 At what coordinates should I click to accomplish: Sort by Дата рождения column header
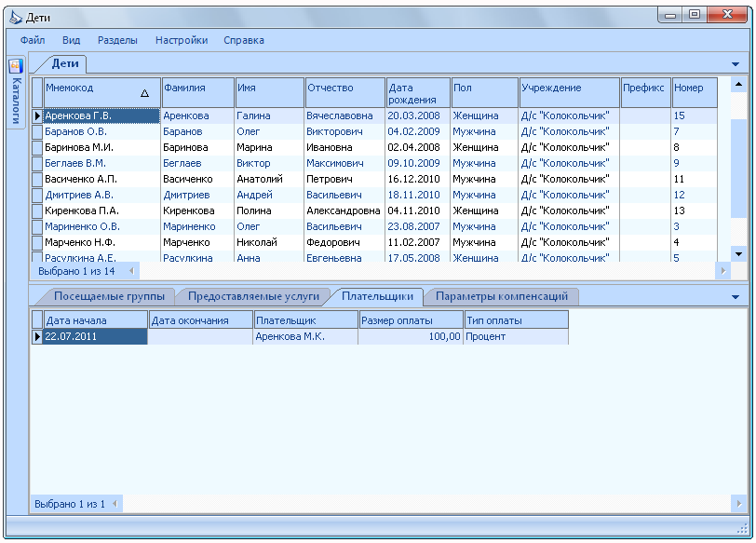pyautogui.click(x=419, y=92)
